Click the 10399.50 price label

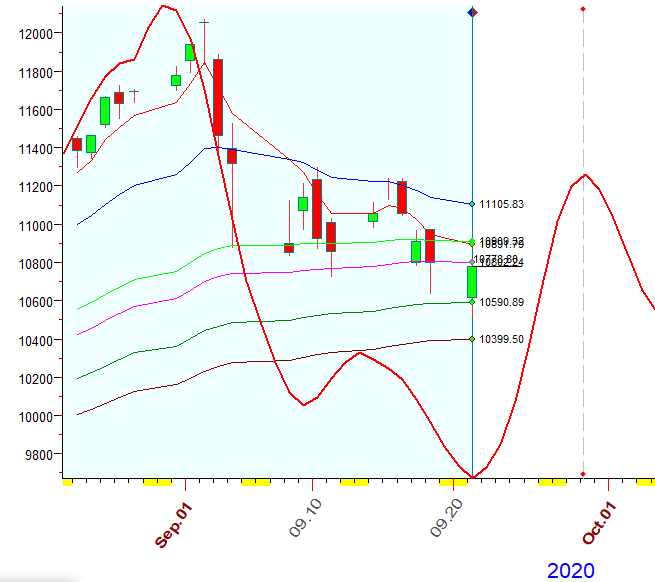click(502, 339)
